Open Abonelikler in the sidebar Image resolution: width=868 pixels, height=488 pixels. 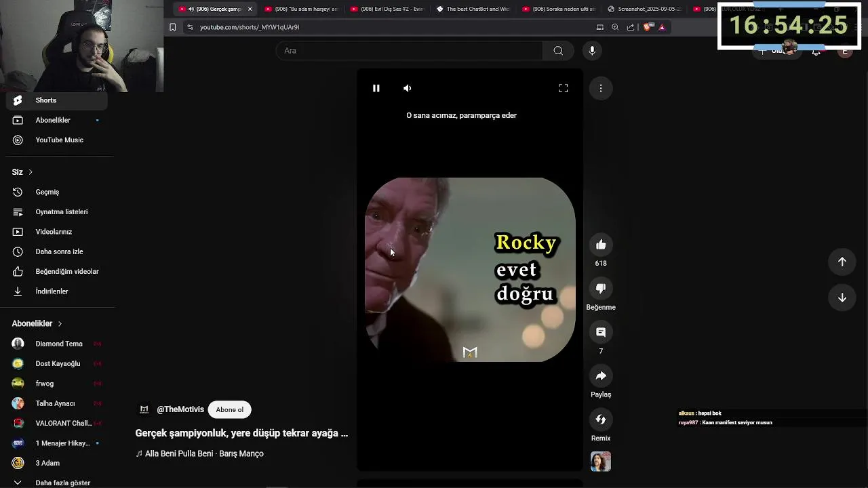tap(57, 120)
